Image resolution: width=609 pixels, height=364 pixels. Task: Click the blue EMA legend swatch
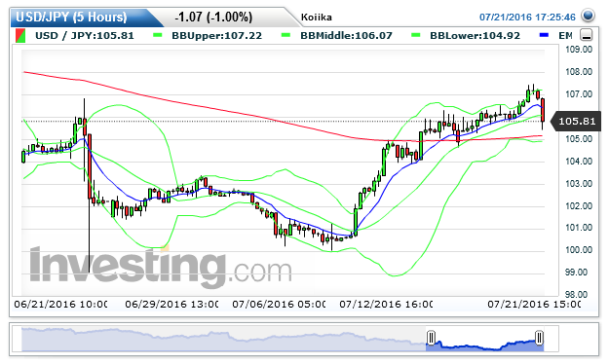[x=544, y=35]
